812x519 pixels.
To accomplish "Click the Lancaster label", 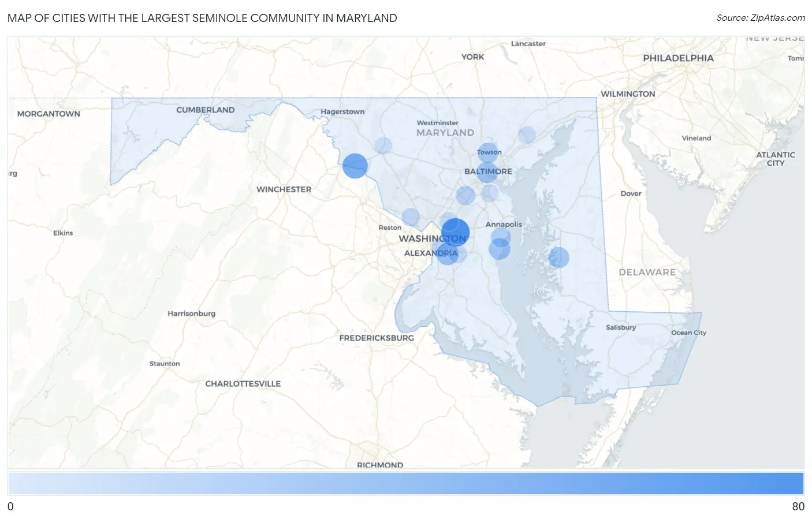I will 528,44.
